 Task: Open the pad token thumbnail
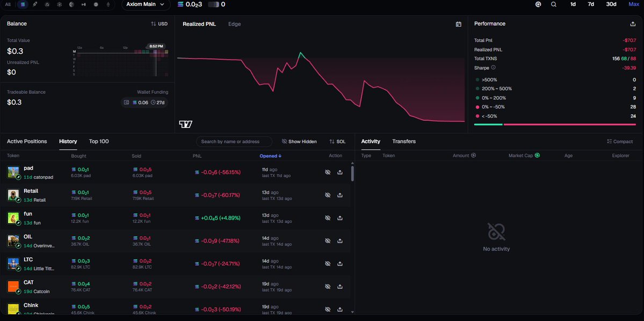pos(13,172)
